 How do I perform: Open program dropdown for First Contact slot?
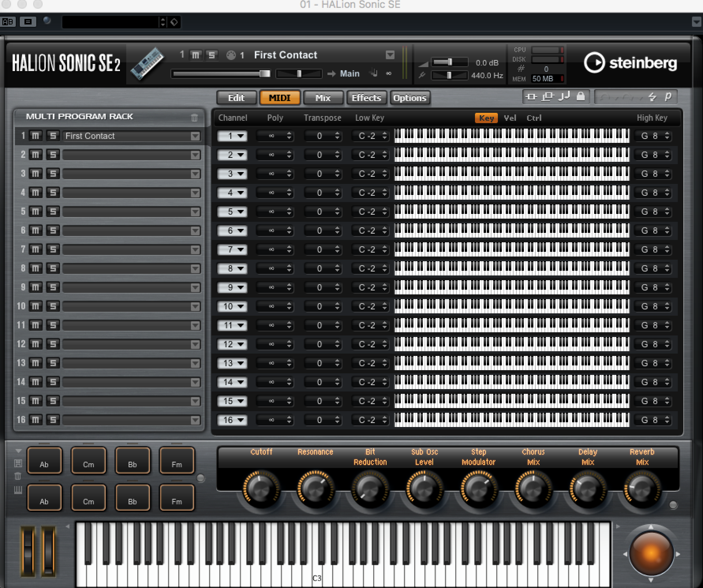point(195,136)
